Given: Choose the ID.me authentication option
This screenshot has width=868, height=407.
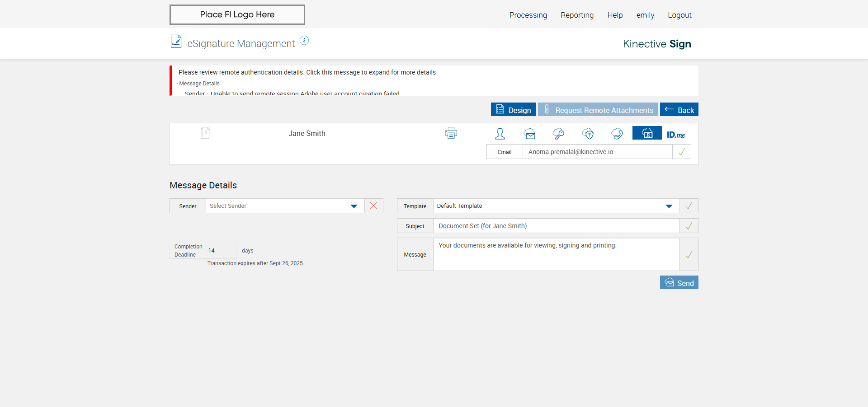Looking at the screenshot, I should (x=676, y=135).
